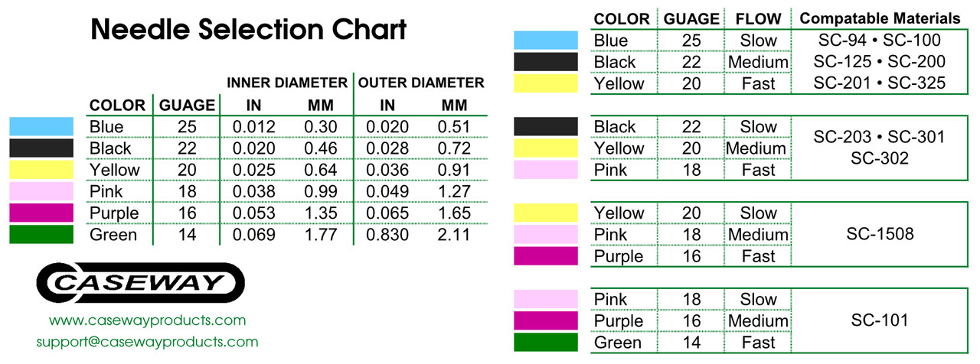Screen dimensions: 980x364
Task: Click the purple swatch next to Purple 16 in the left table
Action: [41, 213]
